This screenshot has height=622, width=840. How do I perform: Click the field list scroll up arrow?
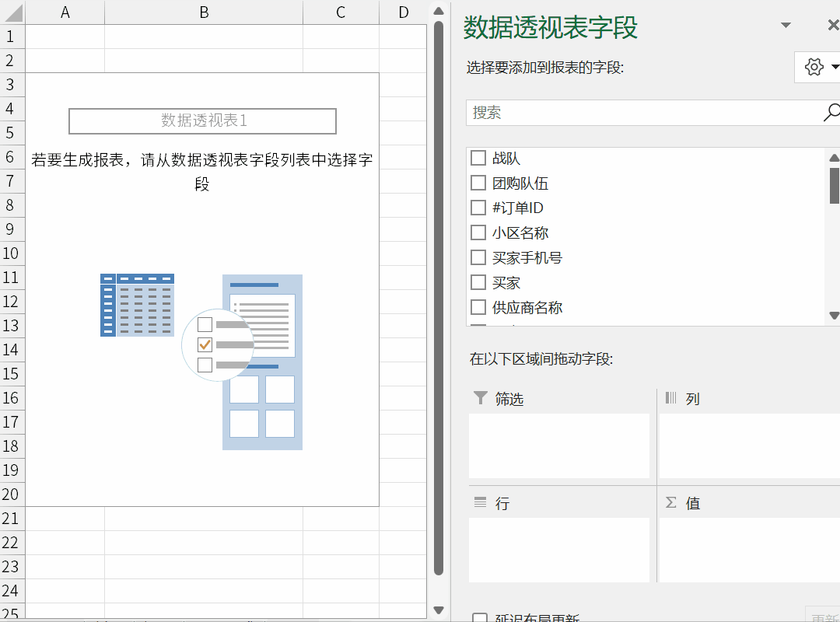click(834, 158)
